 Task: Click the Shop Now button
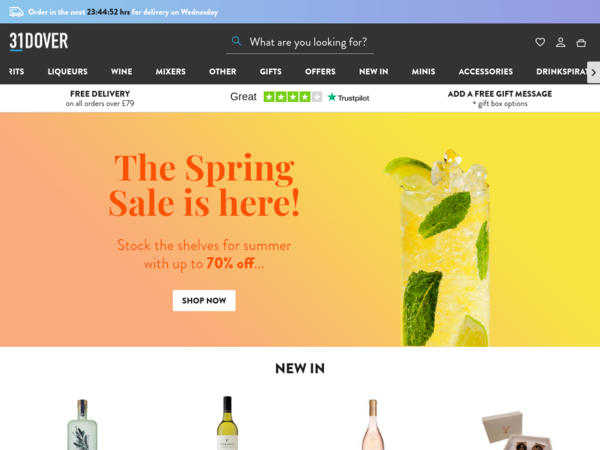tap(204, 300)
